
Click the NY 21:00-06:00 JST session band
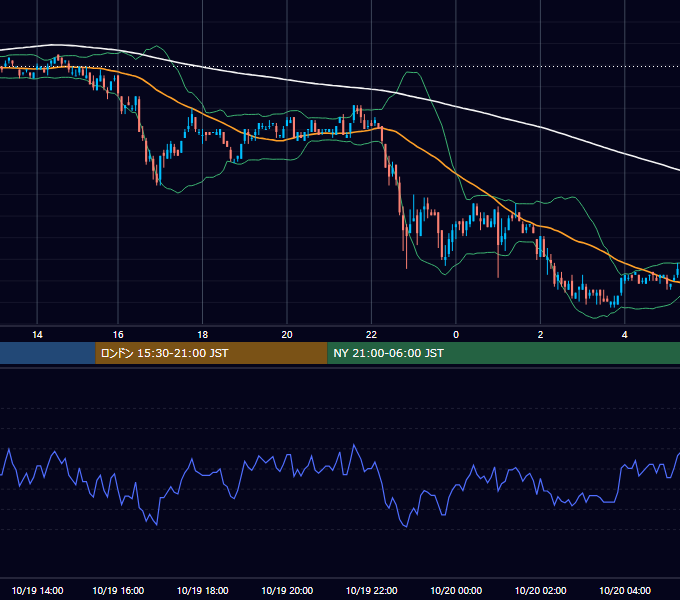coord(503,353)
